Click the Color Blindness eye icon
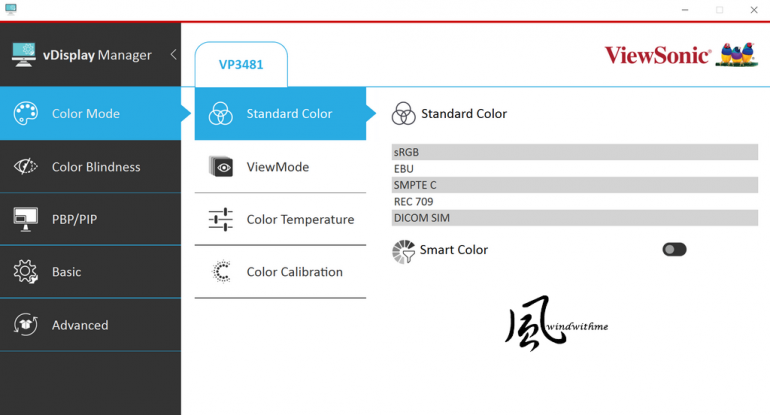The width and height of the screenshot is (770, 415). click(26, 166)
